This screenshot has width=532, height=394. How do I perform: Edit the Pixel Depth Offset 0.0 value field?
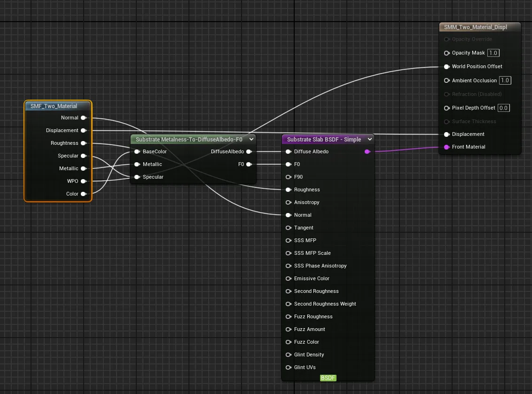coord(503,108)
